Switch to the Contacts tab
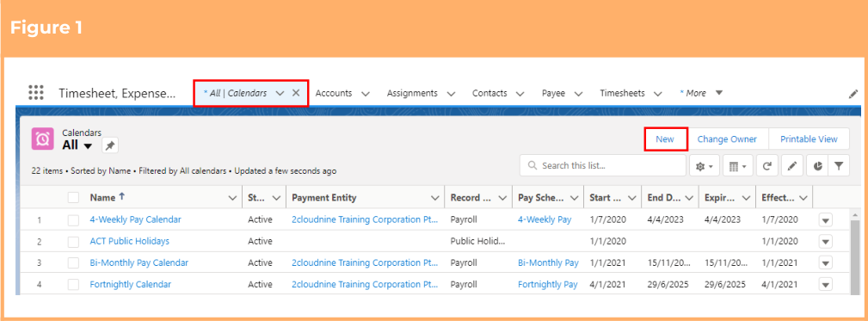This screenshot has height=321, width=868. [x=489, y=93]
